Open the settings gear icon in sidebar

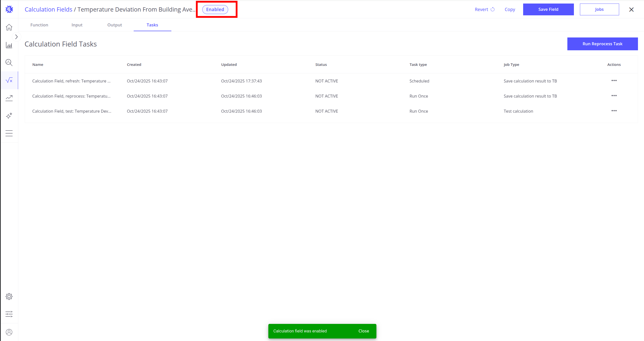pos(9,296)
